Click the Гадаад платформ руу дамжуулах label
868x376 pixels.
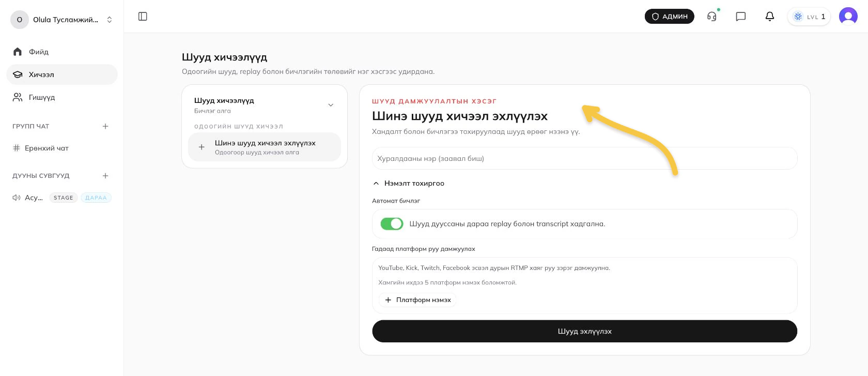[424, 249]
